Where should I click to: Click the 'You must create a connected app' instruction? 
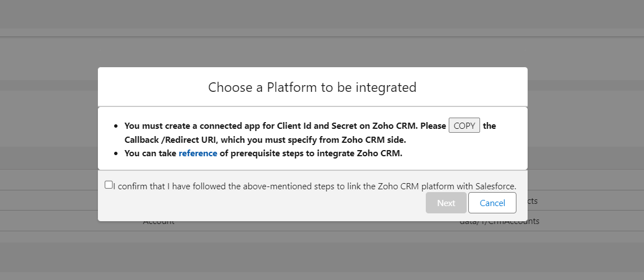click(x=280, y=126)
